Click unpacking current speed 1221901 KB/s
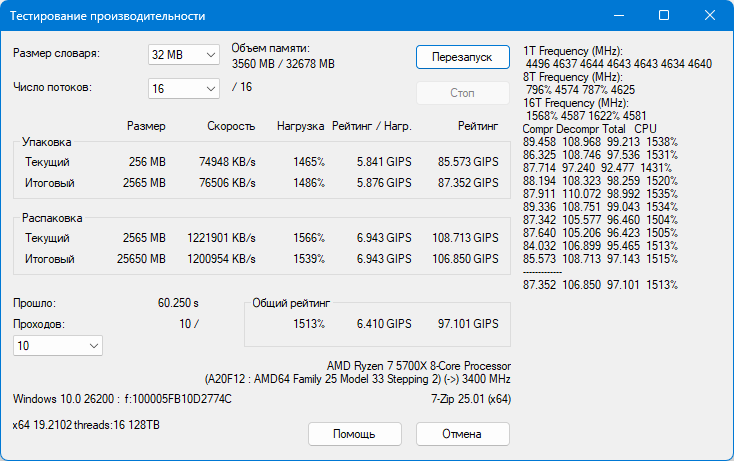Viewport: 734px width, 461px height. click(221, 238)
